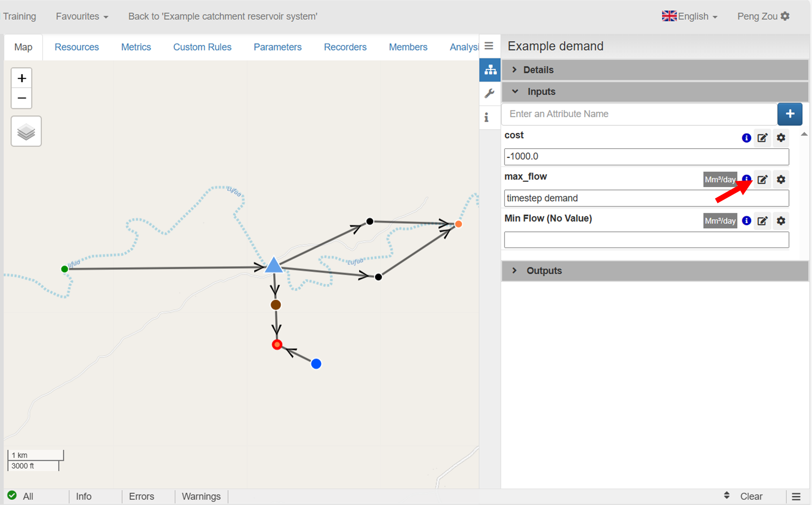
Task: Open the gear settings for cost attribute
Action: pyautogui.click(x=781, y=138)
